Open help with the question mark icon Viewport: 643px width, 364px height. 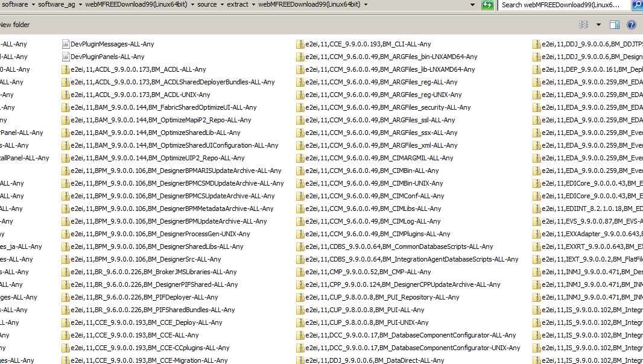[x=632, y=25]
